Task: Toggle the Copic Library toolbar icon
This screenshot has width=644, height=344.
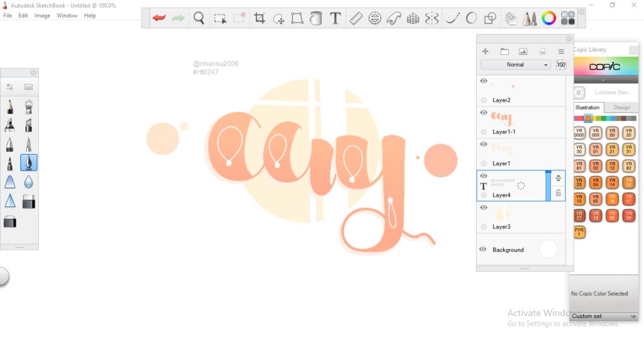Action: coord(568,18)
